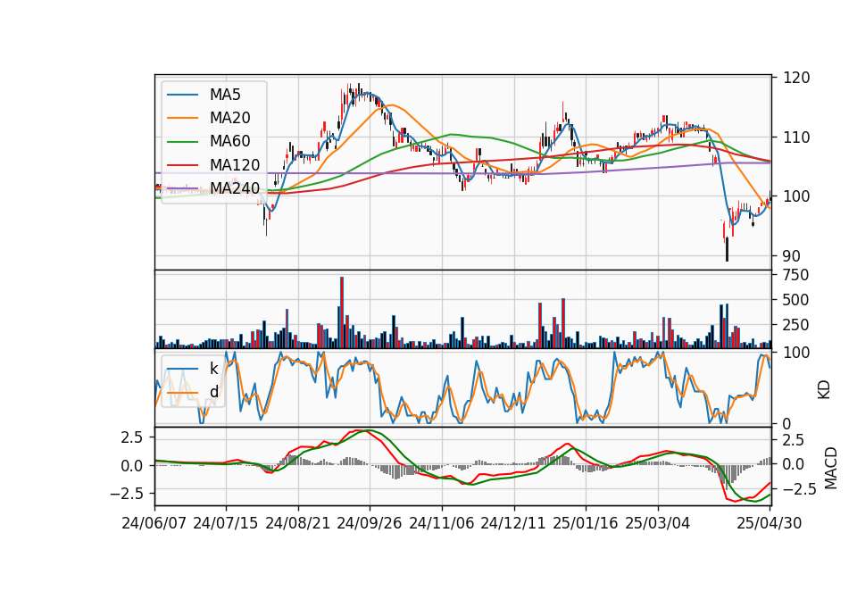Click the 750 volume axis tick label
857x616 pixels.
(x=796, y=275)
